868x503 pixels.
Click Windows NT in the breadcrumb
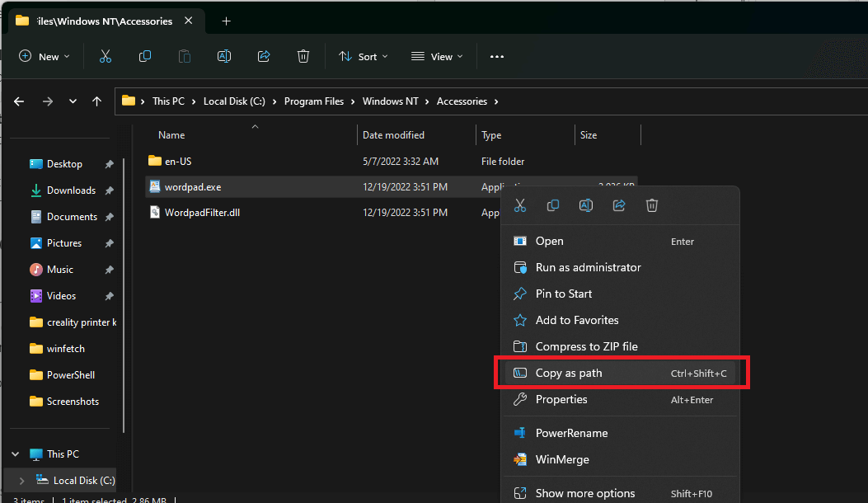390,101
